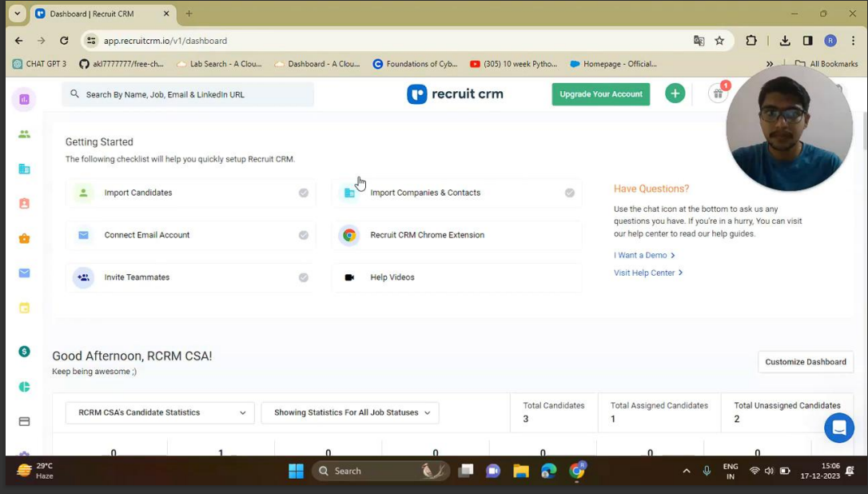The height and width of the screenshot is (494, 868).
Task: Select the Companies icon in the sidebar
Action: pyautogui.click(x=24, y=169)
